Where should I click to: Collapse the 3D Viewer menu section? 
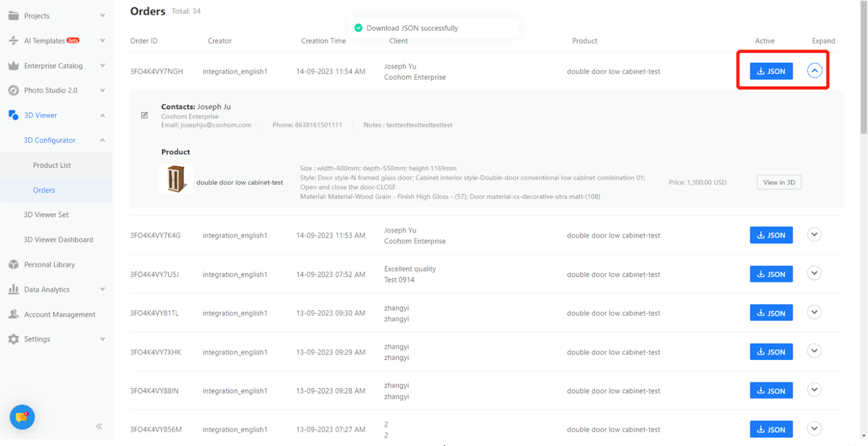pos(103,115)
